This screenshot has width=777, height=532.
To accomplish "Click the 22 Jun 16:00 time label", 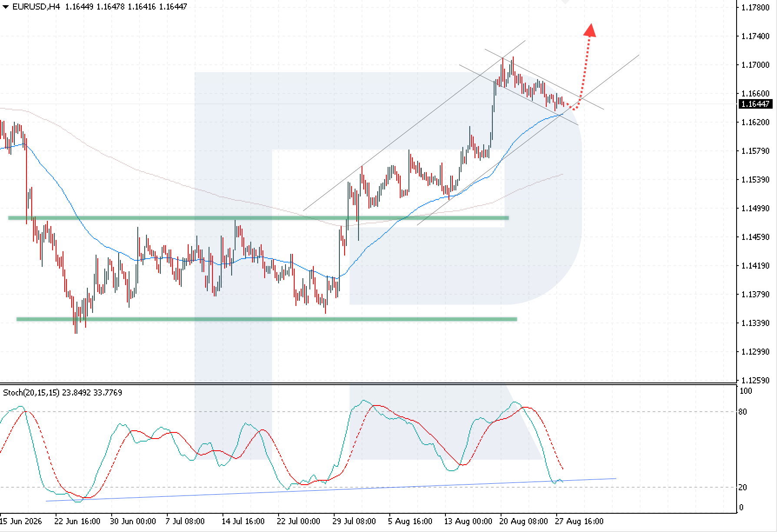I will pos(77,521).
